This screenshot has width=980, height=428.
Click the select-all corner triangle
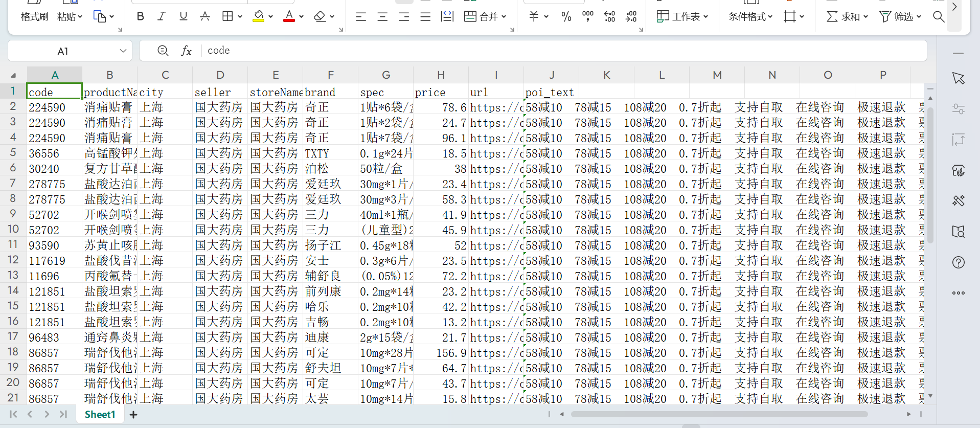13,75
